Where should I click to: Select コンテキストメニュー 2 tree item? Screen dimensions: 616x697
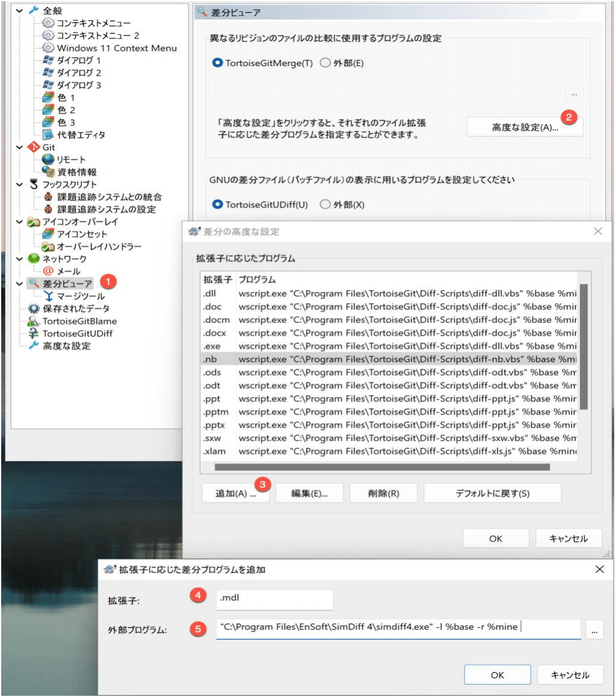click(x=98, y=35)
